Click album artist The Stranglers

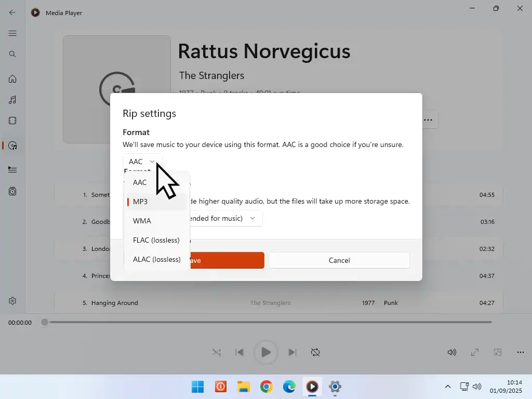[x=212, y=75]
